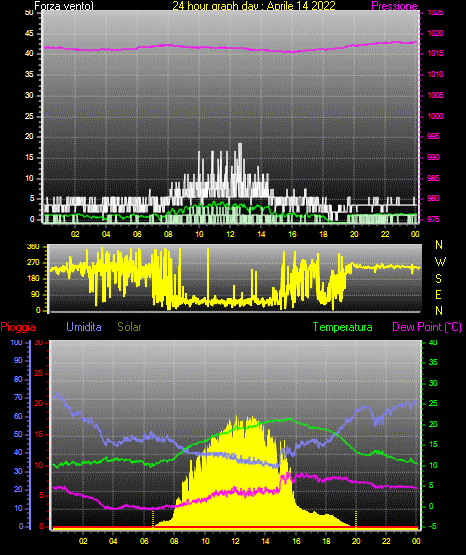466x555 pixels.
Task: Click the 12 hour marker on wind graph
Action: (x=230, y=234)
